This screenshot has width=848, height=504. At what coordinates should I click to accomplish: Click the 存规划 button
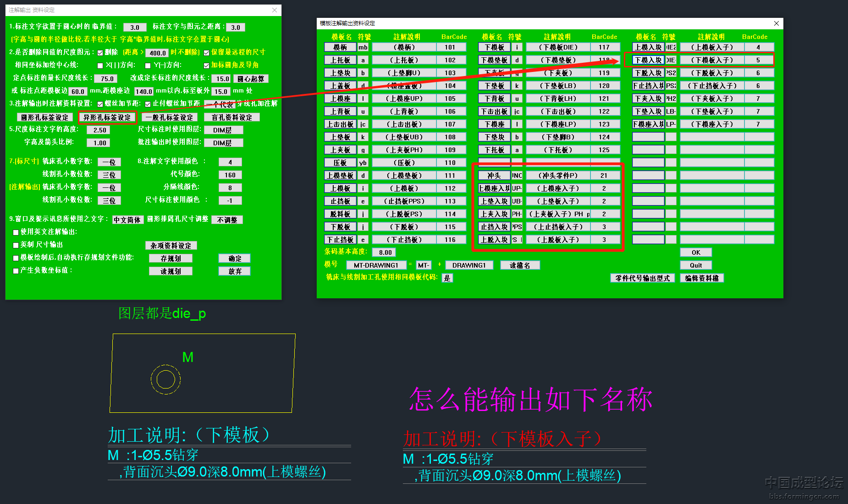coord(171,258)
